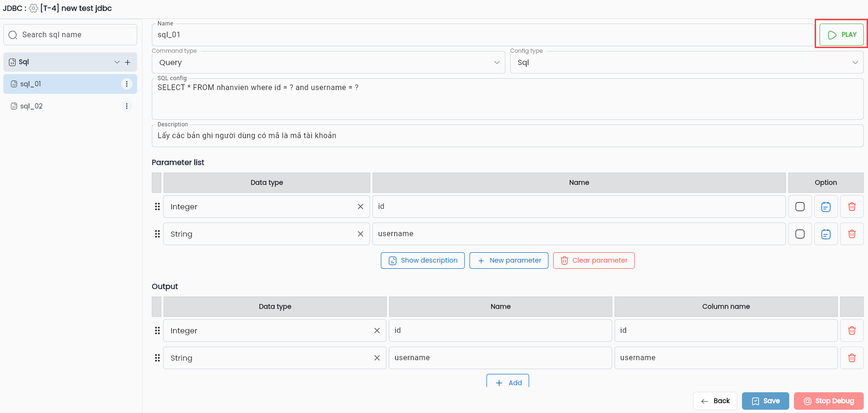Click the gear icon beside JDBC title

pos(33,8)
